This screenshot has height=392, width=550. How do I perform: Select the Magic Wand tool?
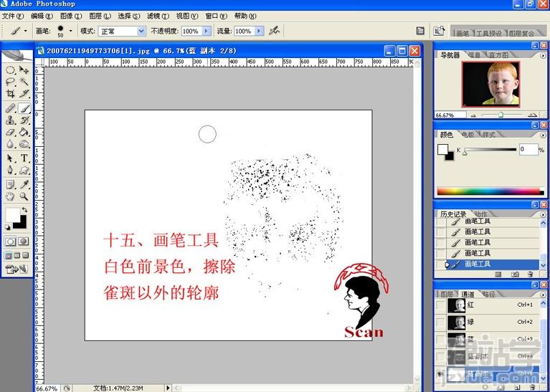(x=24, y=82)
